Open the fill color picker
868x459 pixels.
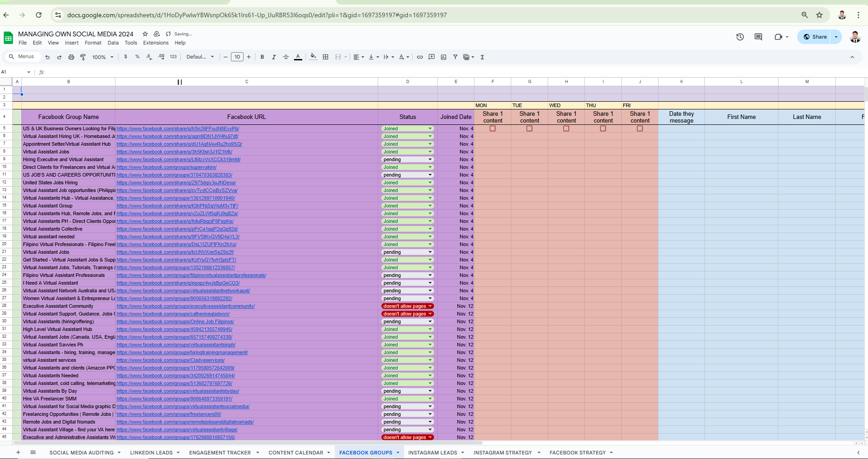313,57
